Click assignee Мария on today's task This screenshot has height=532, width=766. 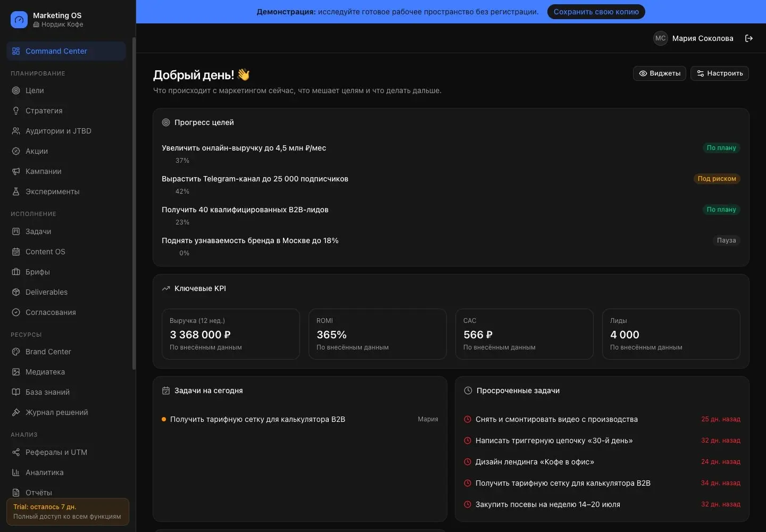pos(428,419)
